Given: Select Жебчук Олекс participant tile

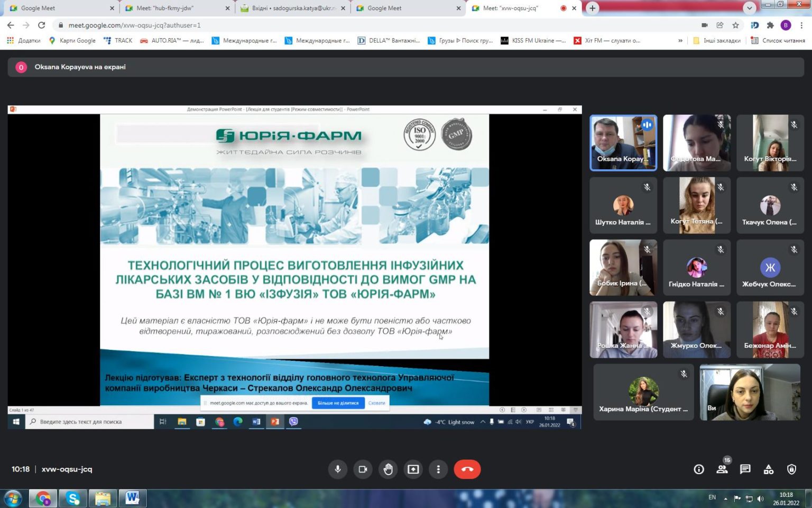Looking at the screenshot, I should click(x=770, y=267).
